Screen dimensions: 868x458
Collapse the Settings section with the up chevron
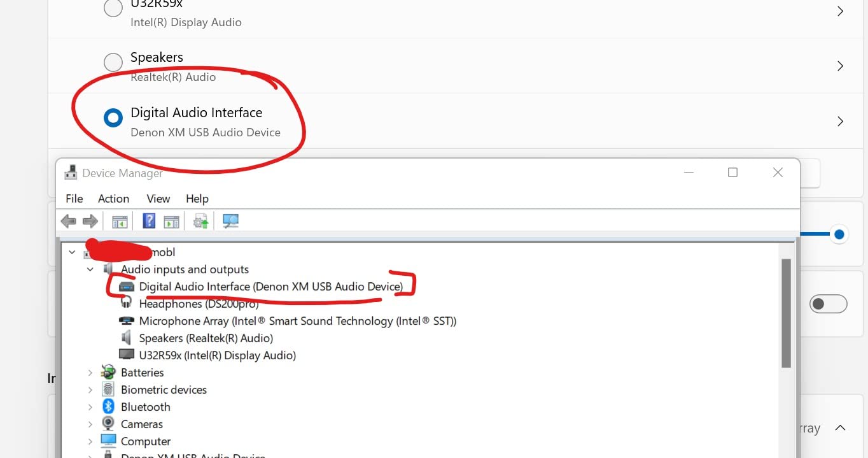[x=840, y=427]
